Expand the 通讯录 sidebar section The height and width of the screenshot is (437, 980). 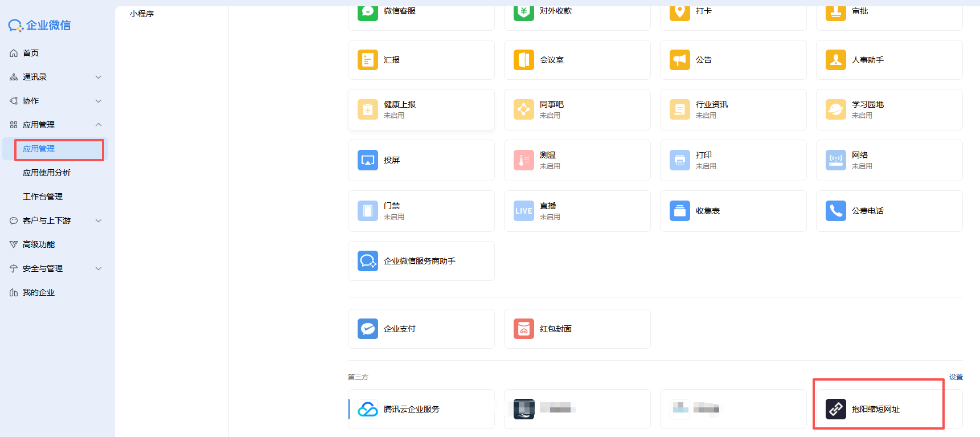99,77
